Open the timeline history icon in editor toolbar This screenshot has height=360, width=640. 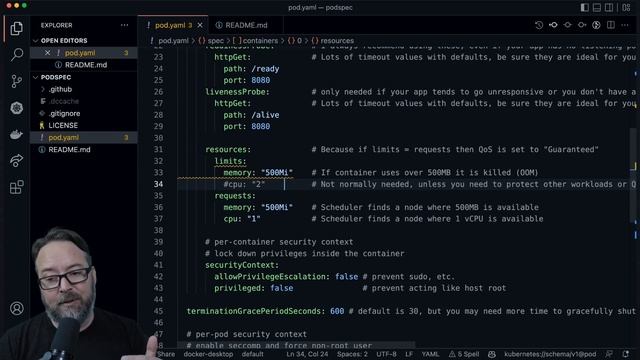539,25
